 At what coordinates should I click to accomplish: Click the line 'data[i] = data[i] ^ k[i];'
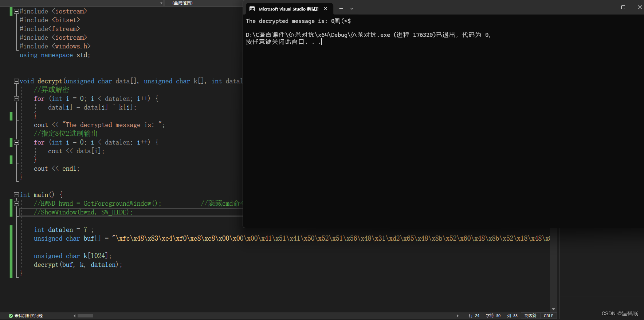pos(92,107)
